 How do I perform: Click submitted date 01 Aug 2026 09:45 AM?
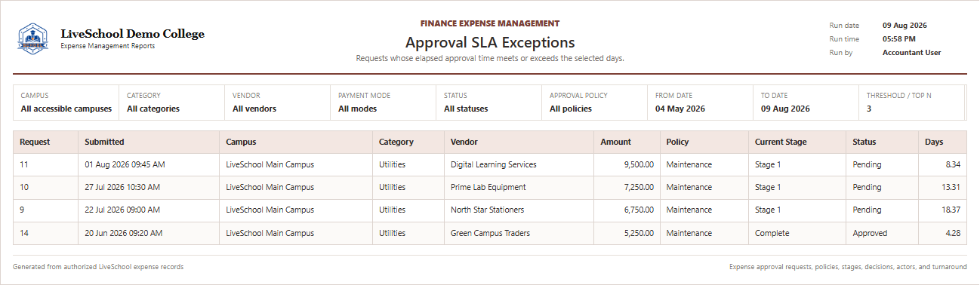[125, 164]
